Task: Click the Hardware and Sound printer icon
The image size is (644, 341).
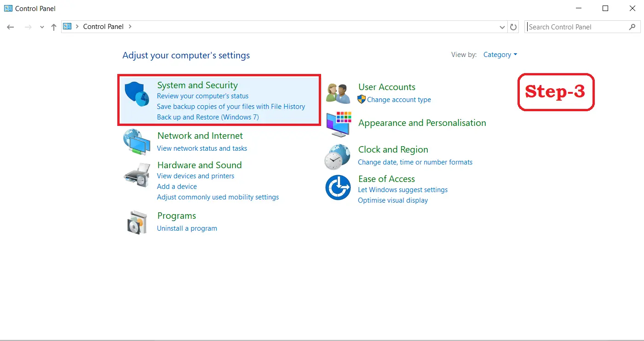Action: (x=137, y=174)
